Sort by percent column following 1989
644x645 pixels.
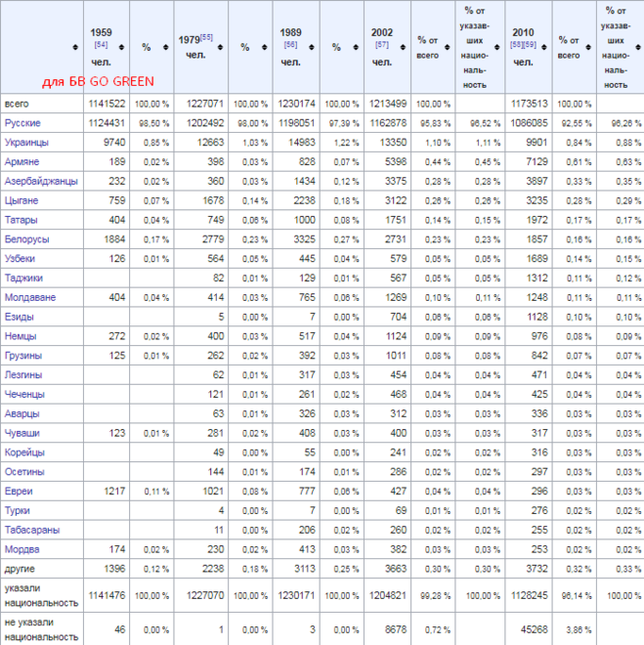[356, 47]
